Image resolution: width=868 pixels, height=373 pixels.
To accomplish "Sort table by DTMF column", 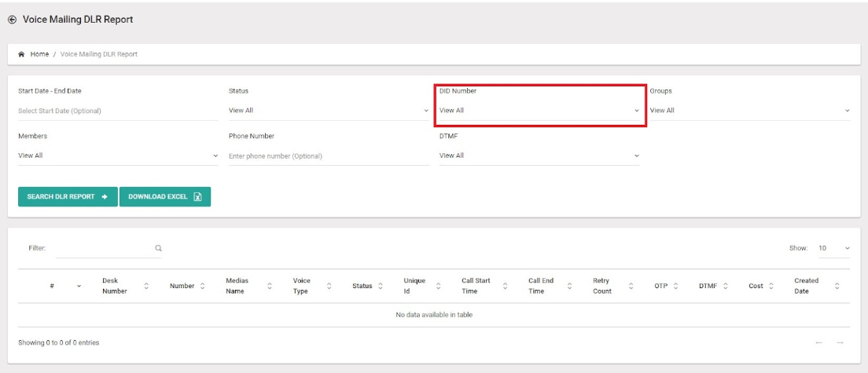I will (713, 286).
